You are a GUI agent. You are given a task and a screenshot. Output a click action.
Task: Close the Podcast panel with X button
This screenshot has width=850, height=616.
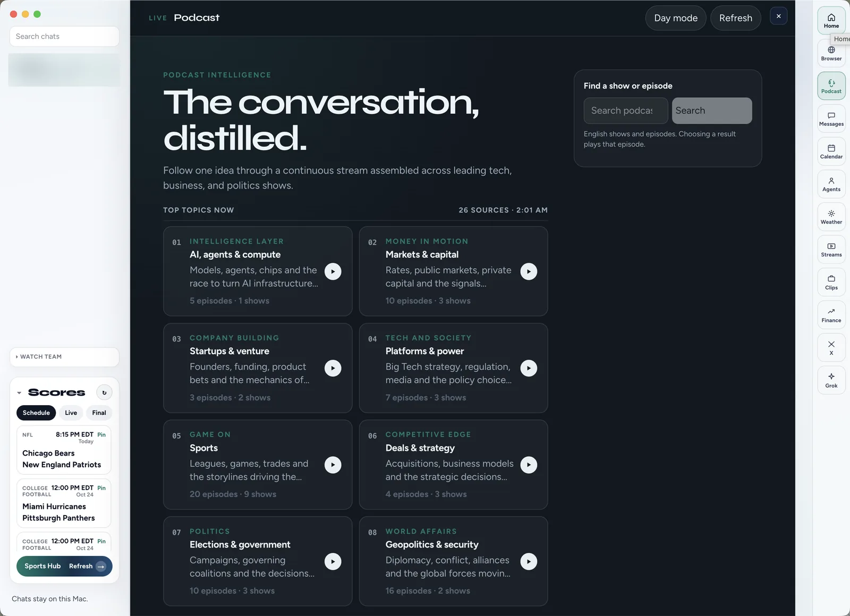click(x=779, y=16)
